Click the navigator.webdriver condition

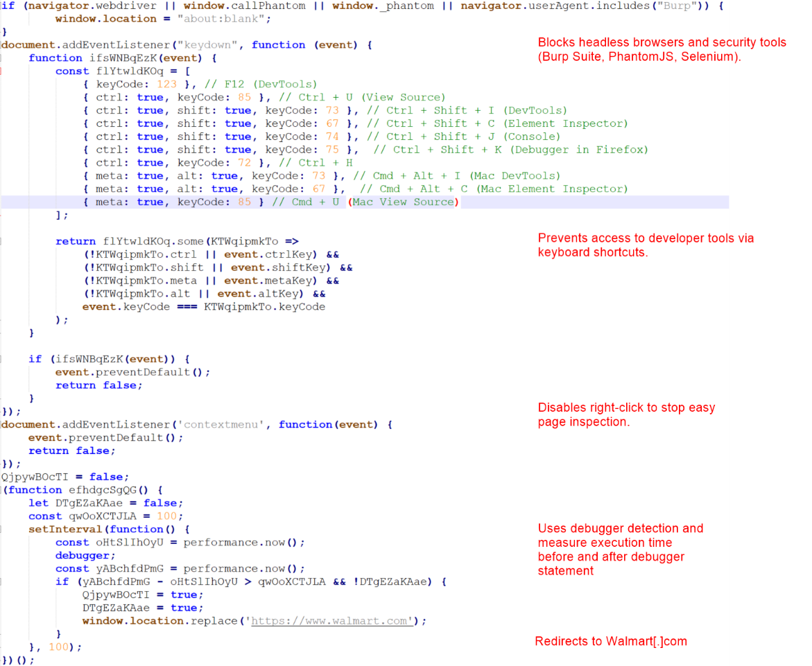(93, 6)
